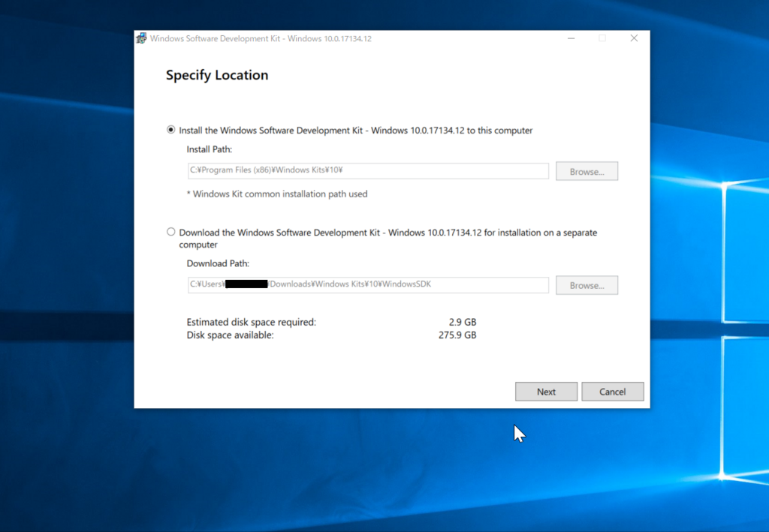
Task: Cancel the SDK installation
Action: [612, 392]
